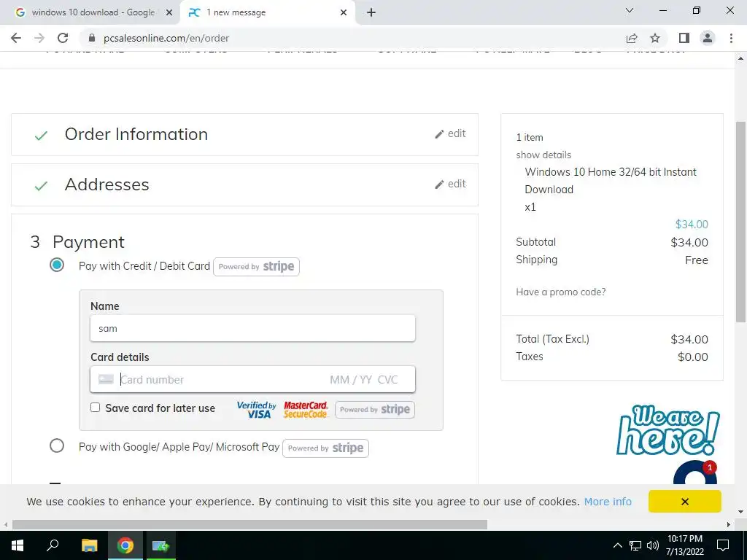The height and width of the screenshot is (560, 747).
Task: Click the vertical page scrollbar
Action: (740, 222)
